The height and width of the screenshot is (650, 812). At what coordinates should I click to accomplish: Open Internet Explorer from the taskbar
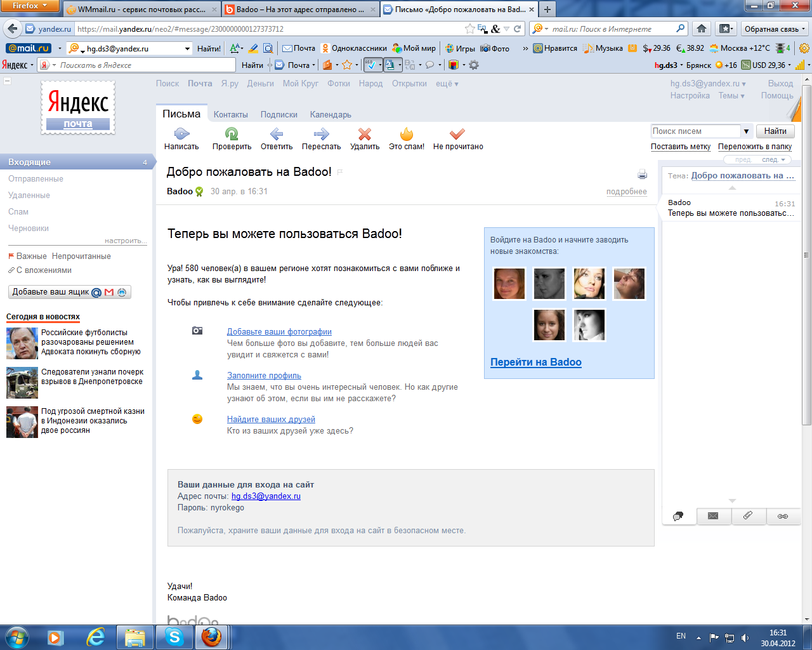tap(96, 637)
